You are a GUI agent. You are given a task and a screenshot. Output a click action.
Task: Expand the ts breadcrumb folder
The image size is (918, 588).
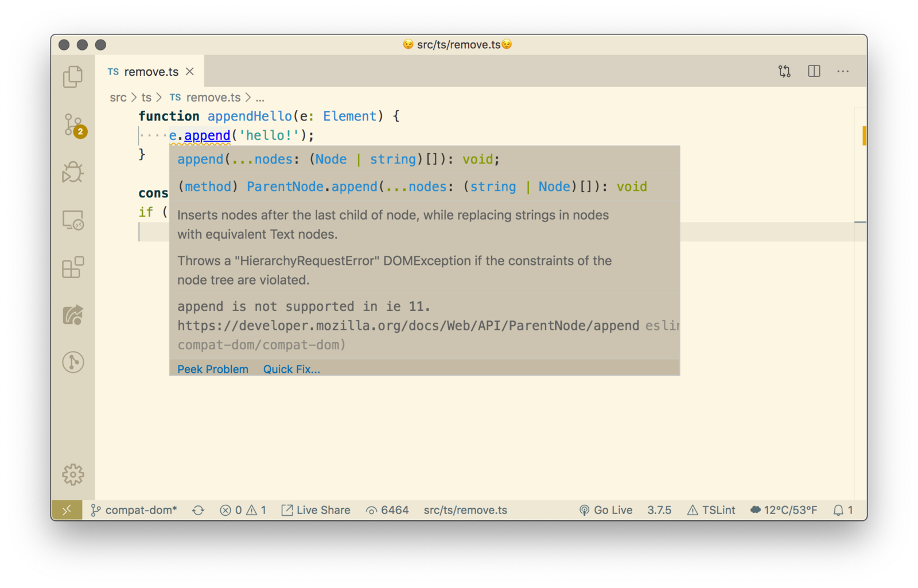point(146,98)
